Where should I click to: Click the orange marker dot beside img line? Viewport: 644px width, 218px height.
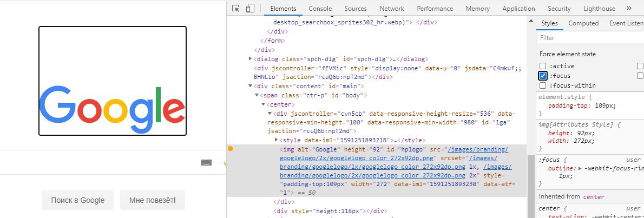[x=231, y=149]
